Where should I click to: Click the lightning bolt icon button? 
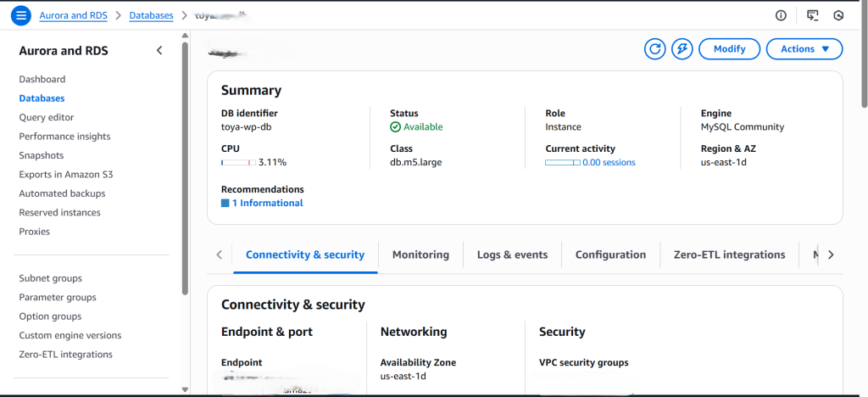click(682, 49)
